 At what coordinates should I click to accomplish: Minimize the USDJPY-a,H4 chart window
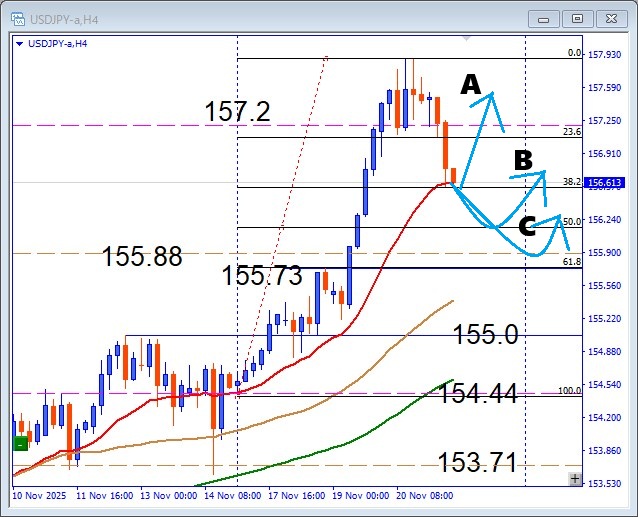click(x=545, y=18)
